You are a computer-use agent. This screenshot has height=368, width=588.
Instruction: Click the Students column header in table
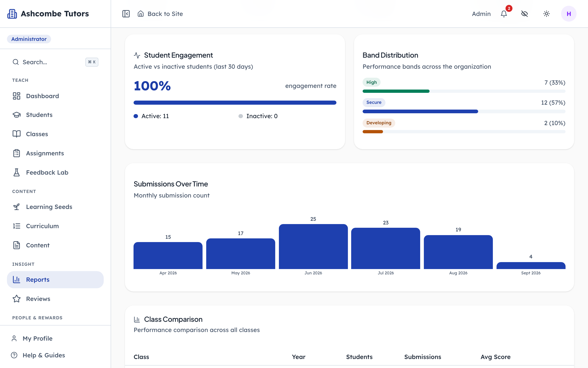tap(359, 357)
